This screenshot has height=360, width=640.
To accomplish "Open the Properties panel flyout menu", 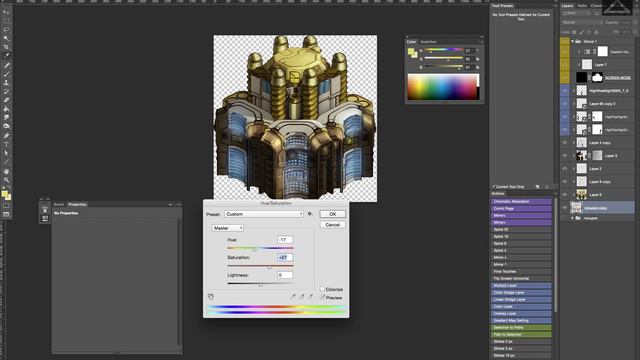I will point(178,204).
